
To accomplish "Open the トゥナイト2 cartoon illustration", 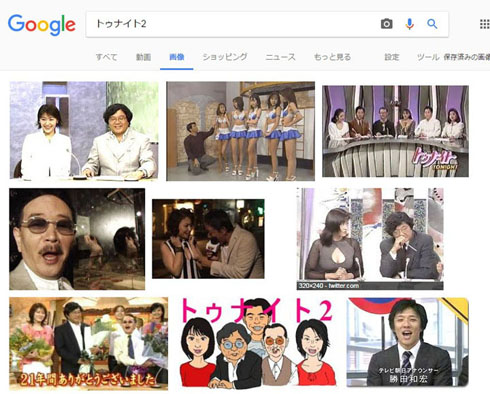I will pyautogui.click(x=258, y=343).
